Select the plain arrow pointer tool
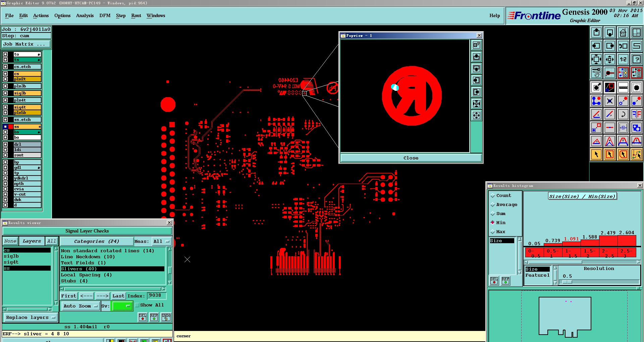 pyautogui.click(x=596, y=154)
